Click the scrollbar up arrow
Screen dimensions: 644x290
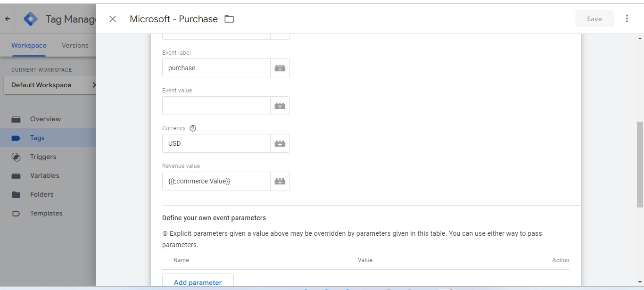point(640,38)
